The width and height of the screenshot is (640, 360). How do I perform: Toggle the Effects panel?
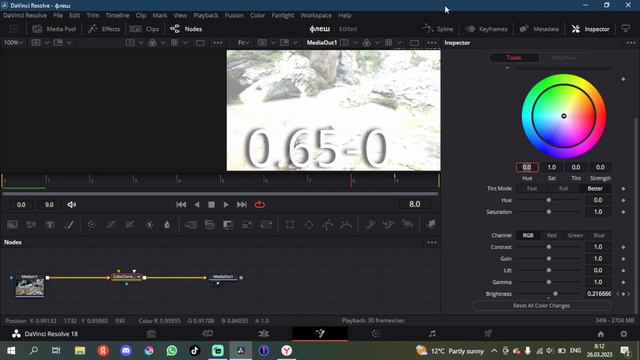coord(104,29)
